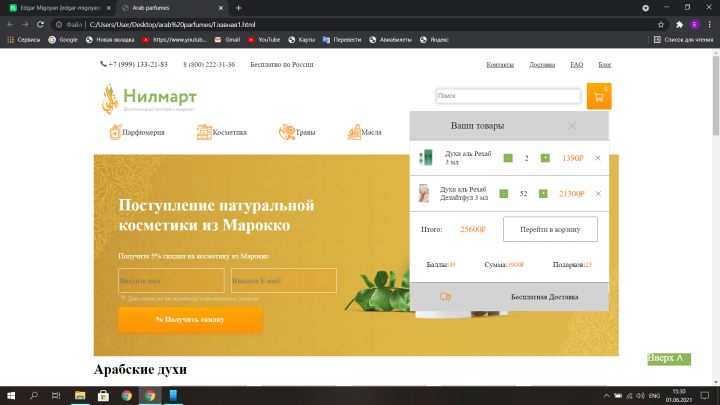Screen dimensions: 720x405
Task: Increase quantity of Духи аль Рехаб 3 мл
Action: 545,158
